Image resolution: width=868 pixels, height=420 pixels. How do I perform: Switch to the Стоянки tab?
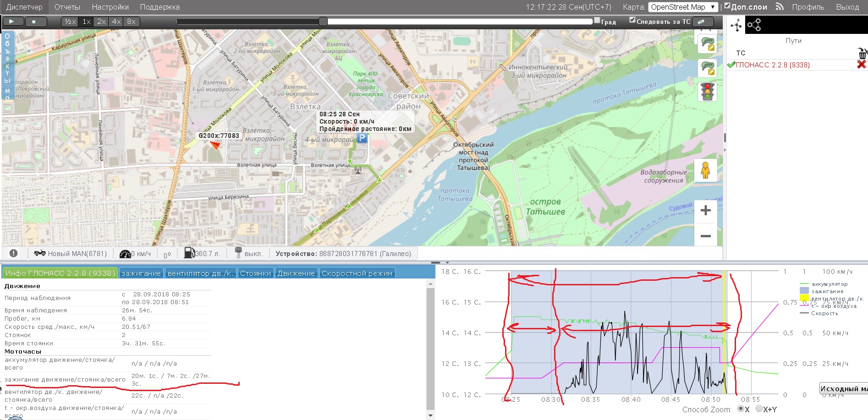255,273
